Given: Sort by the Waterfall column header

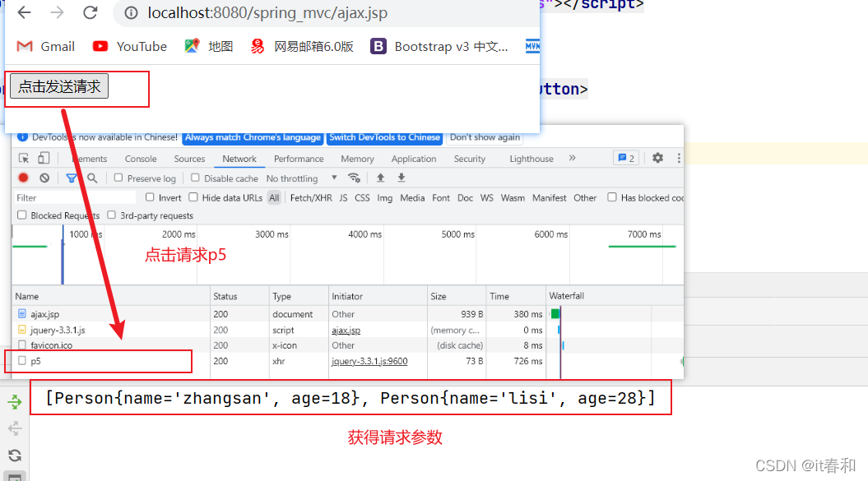Looking at the screenshot, I should (615, 296).
